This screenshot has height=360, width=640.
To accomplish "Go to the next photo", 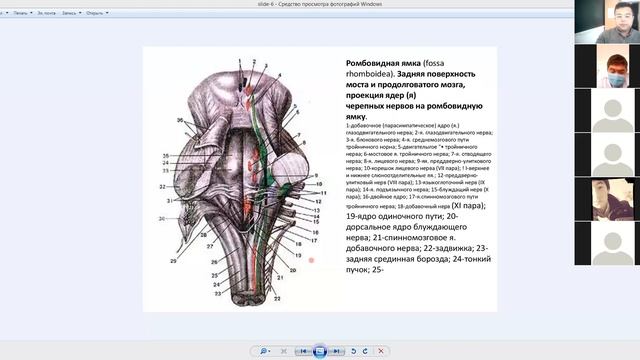I will pos(336,351).
